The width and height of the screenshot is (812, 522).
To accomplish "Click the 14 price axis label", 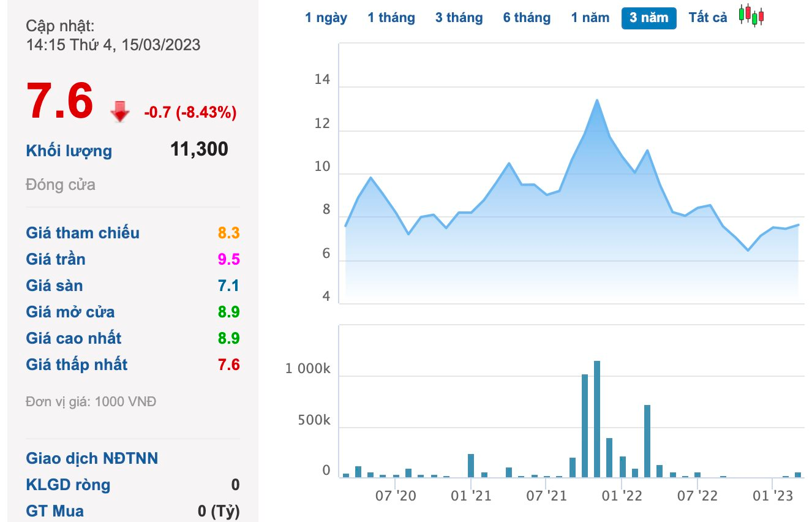I will pos(322,80).
